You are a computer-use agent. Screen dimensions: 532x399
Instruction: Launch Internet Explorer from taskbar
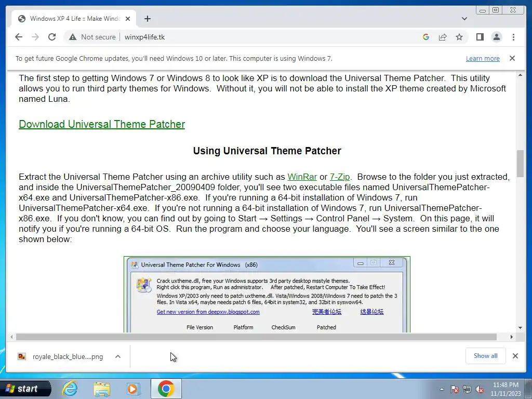70,389
